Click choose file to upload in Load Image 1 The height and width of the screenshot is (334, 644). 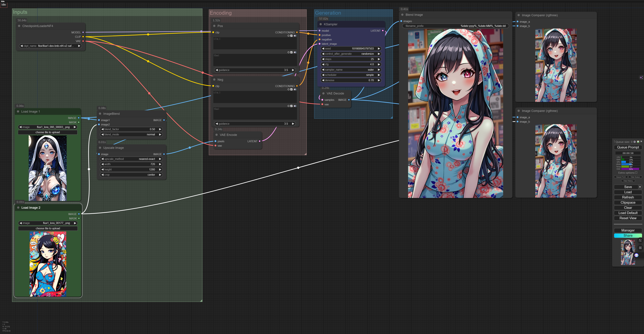(x=47, y=132)
